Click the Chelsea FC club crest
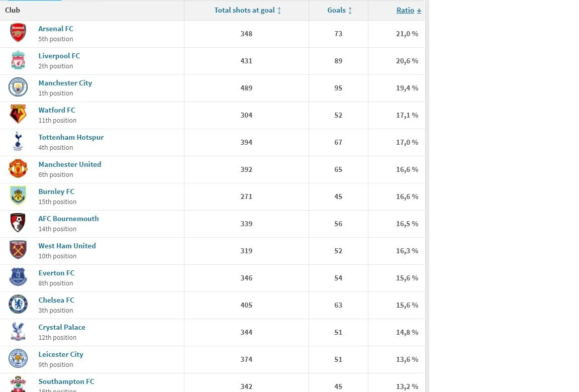This screenshot has height=392, width=579. [18, 305]
